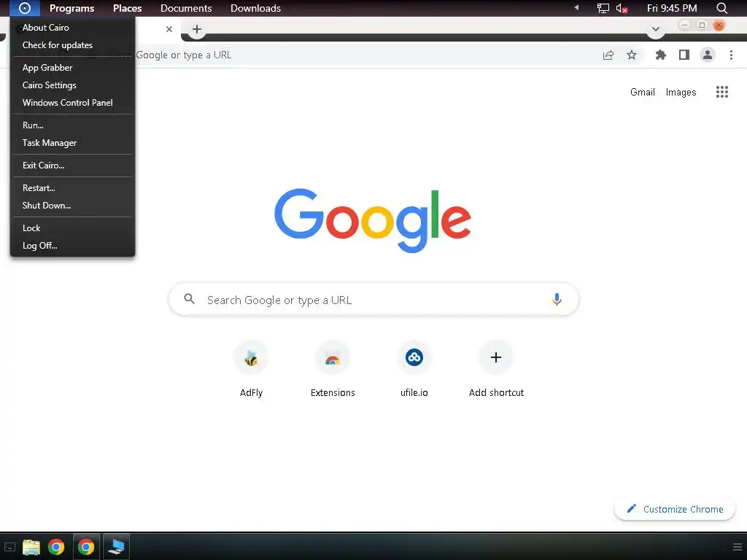Open the Gmail link

click(x=642, y=92)
